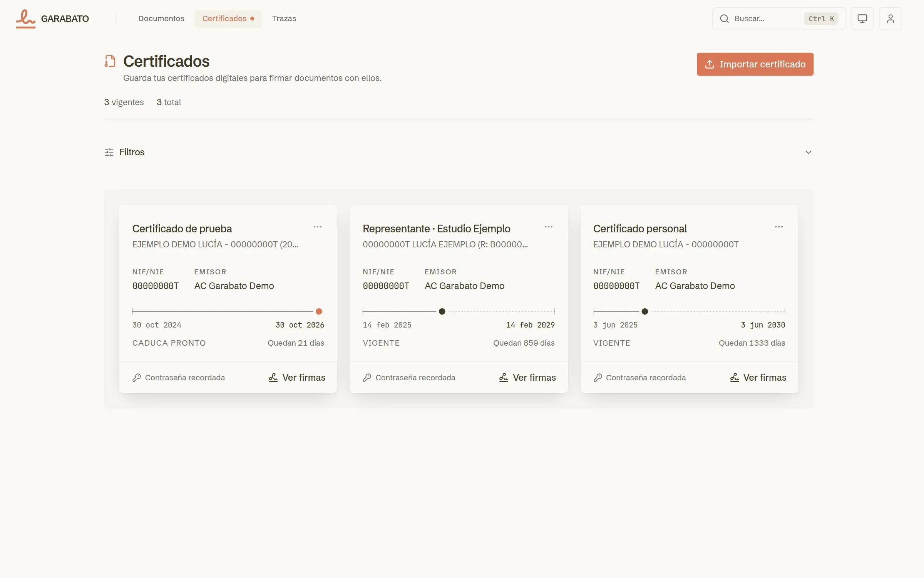The height and width of the screenshot is (578, 924).
Task: Click key icon on Certificado personal card
Action: coord(598,378)
